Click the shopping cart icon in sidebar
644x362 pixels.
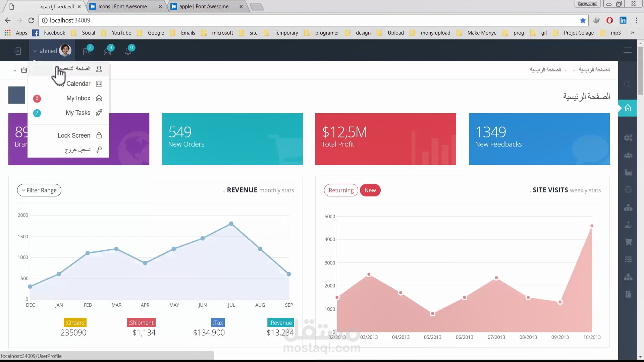(628, 242)
